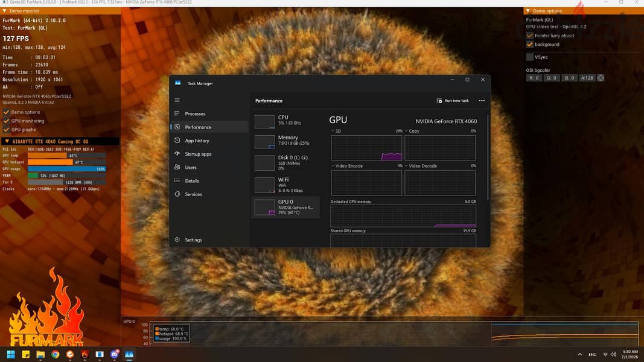The image size is (644, 362).
Task: Collapse the GIGABYTE RTX 4060 Gaming OC section
Action: click(60, 141)
